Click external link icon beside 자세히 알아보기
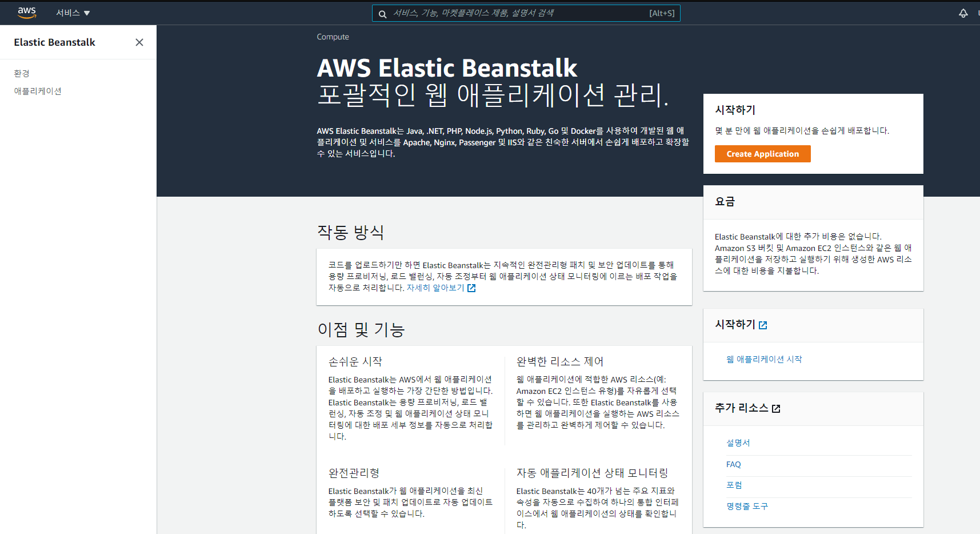The width and height of the screenshot is (980, 534). (471, 288)
